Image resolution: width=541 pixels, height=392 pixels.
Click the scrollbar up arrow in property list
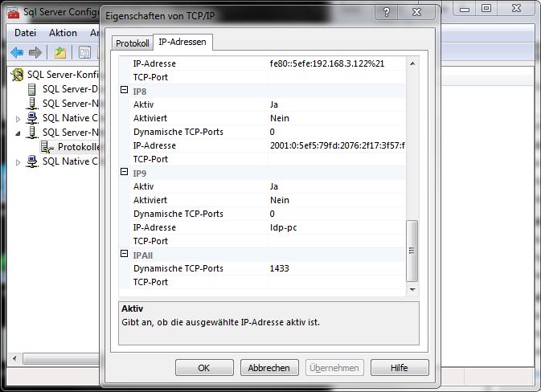[x=413, y=63]
